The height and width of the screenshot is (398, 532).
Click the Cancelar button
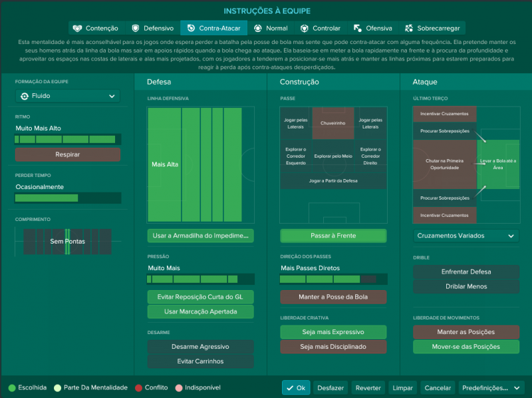click(x=437, y=388)
